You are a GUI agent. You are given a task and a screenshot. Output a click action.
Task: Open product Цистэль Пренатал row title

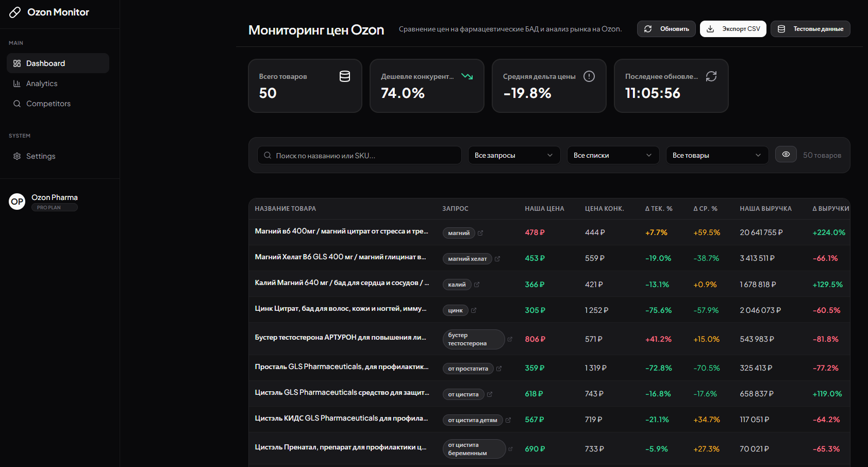341,447
